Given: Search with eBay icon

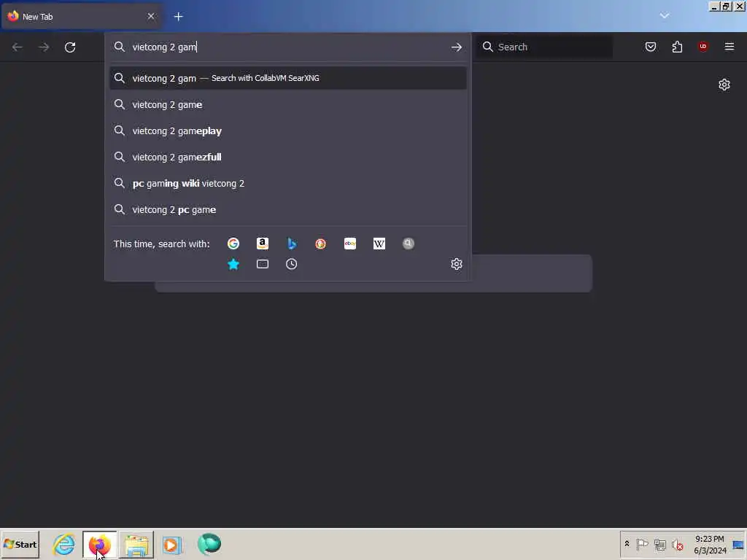Looking at the screenshot, I should 350,244.
